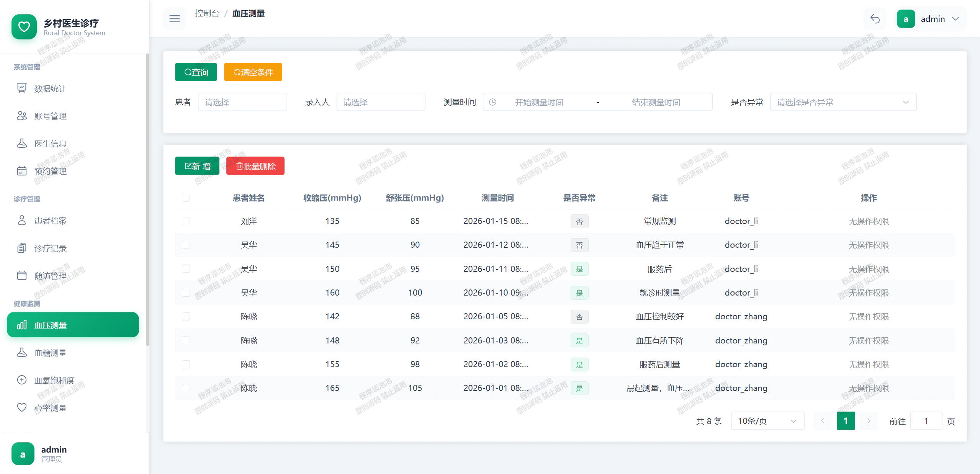Click the 结束测量时间 end date field

pyautogui.click(x=656, y=102)
